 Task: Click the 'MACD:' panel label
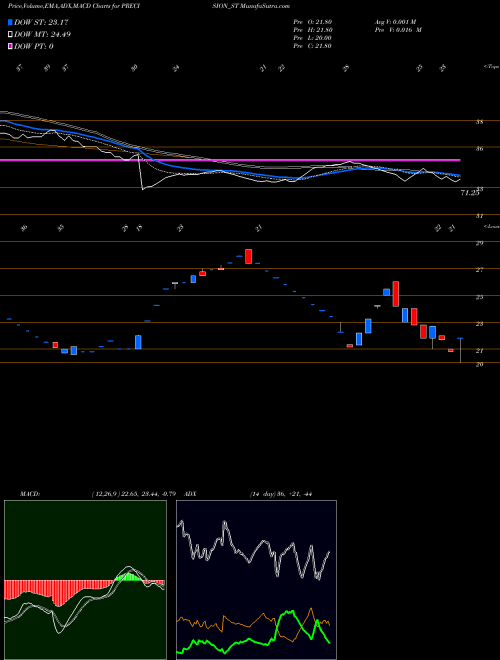click(30, 494)
